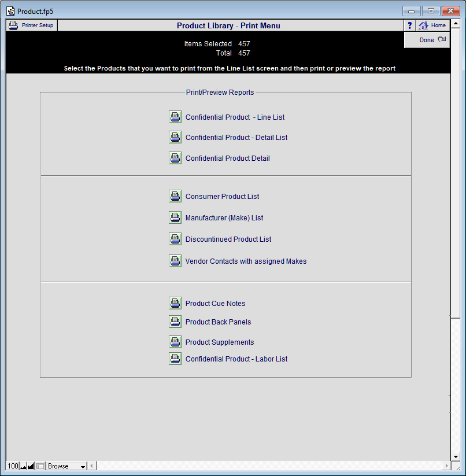Image resolution: width=466 pixels, height=476 pixels.
Task: Click the horizontal scrollbar right arrow
Action: (446, 466)
